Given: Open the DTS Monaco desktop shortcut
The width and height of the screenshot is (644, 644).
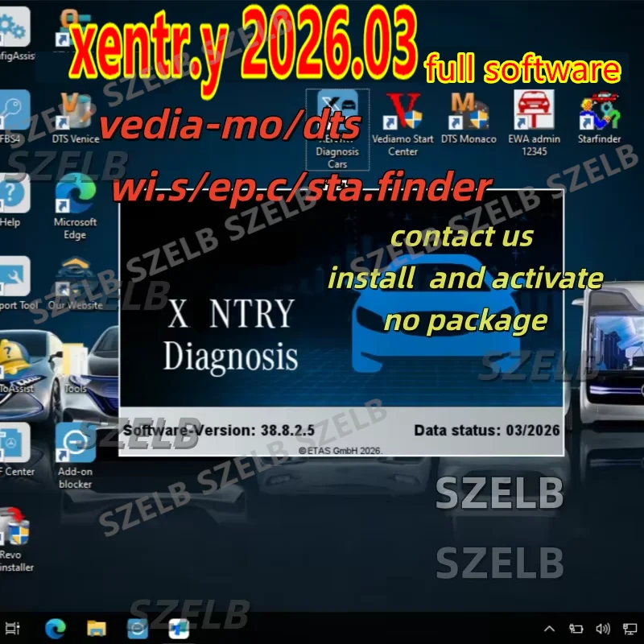Looking at the screenshot, I should (x=469, y=118).
